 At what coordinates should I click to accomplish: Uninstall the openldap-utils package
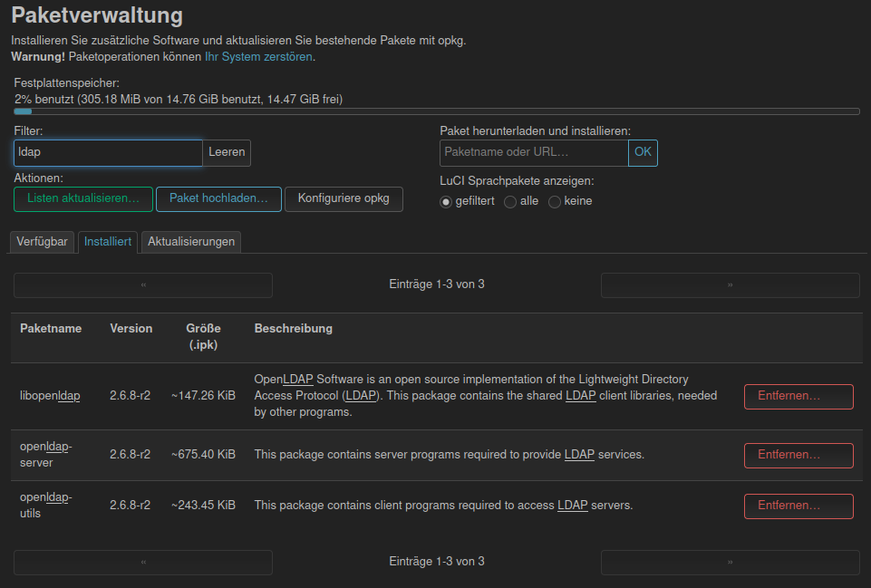798,506
